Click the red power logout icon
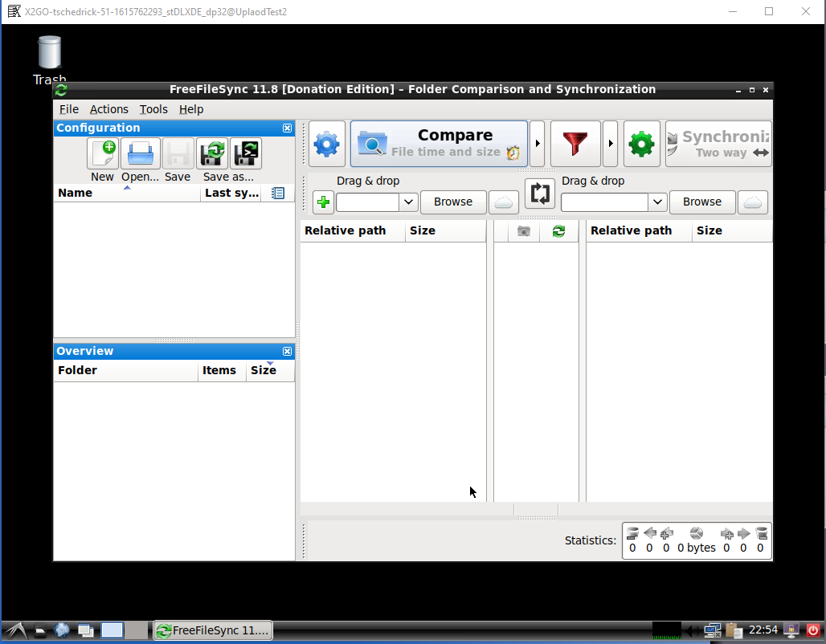This screenshot has height=644, width=826. 813,630
